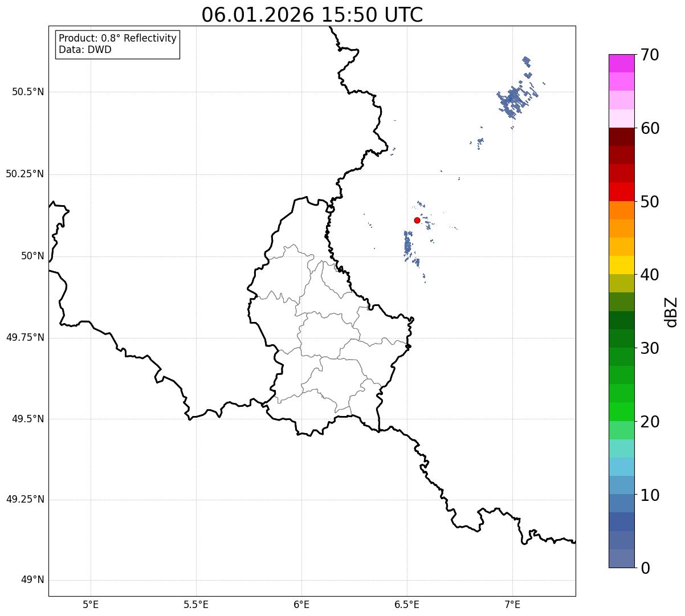
Task: Click the red location marker dot
Action: pos(417,220)
